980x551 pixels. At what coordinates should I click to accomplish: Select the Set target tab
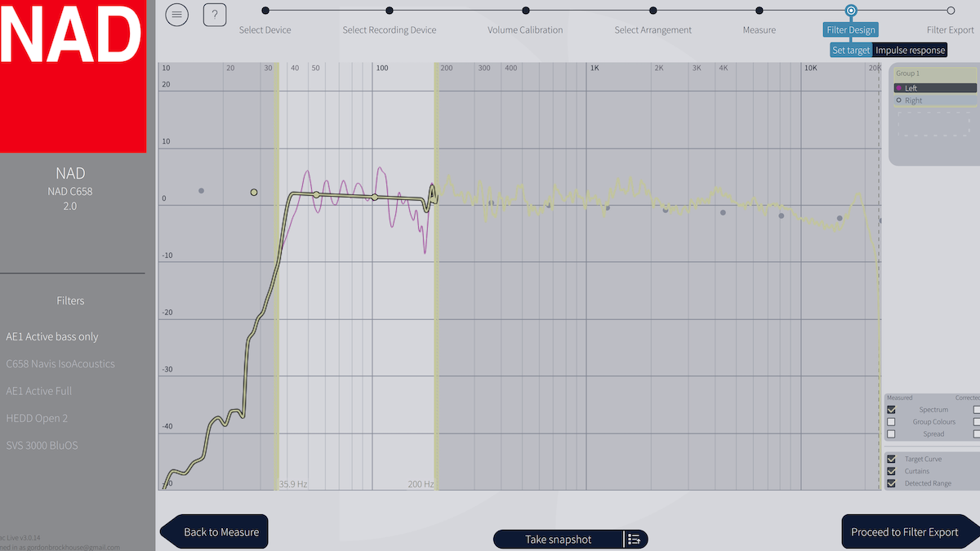(x=851, y=51)
